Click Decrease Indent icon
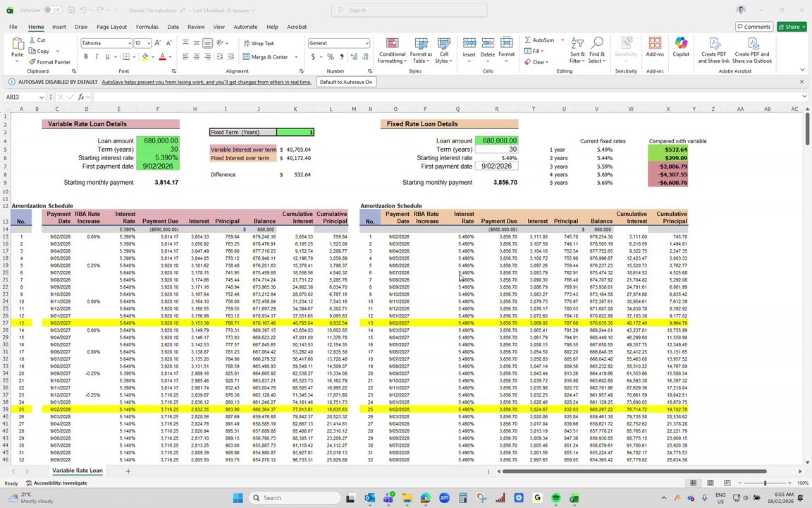The image size is (812, 508). coord(220,56)
